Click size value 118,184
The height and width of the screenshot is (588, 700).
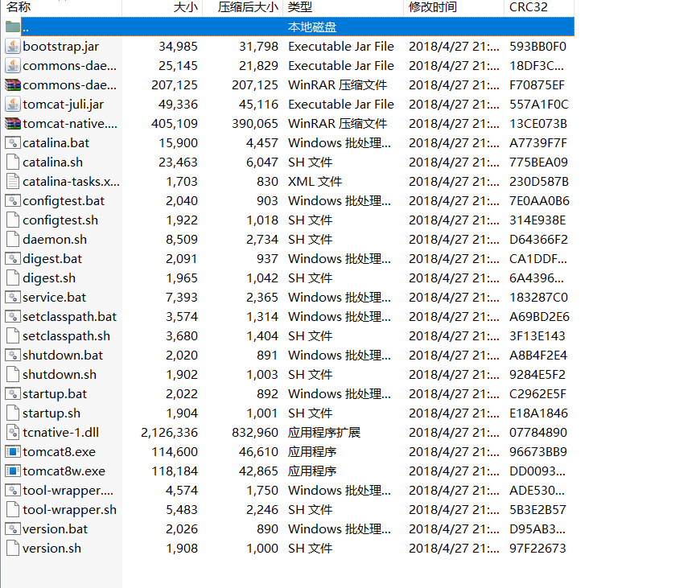point(175,471)
